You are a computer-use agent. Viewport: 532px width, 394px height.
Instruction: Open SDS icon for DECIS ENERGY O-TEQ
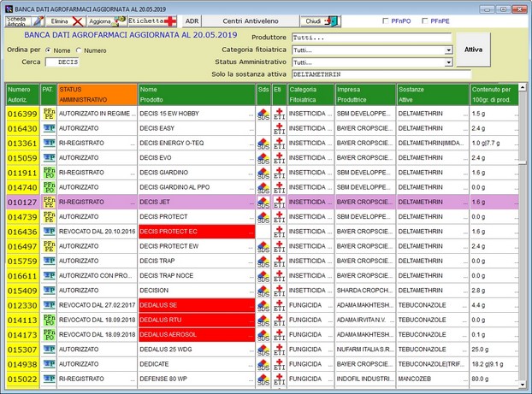click(263, 144)
